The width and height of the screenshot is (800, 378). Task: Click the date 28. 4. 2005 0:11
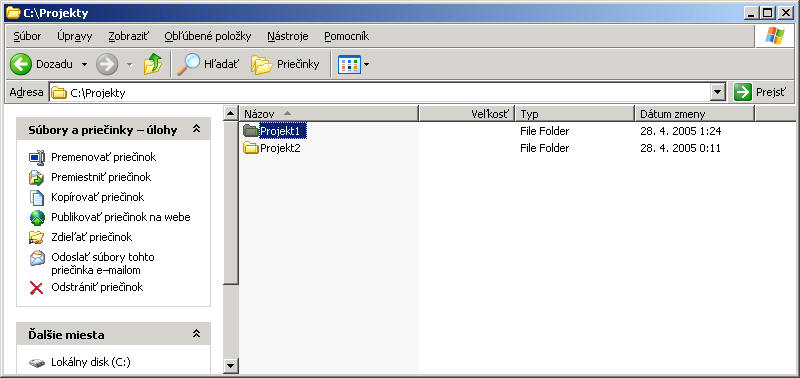pos(681,148)
